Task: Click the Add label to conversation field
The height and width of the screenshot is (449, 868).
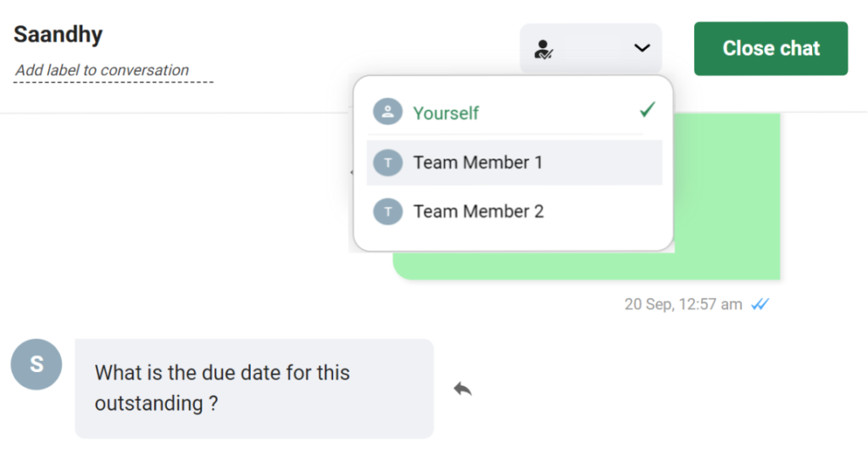Action: [113, 71]
